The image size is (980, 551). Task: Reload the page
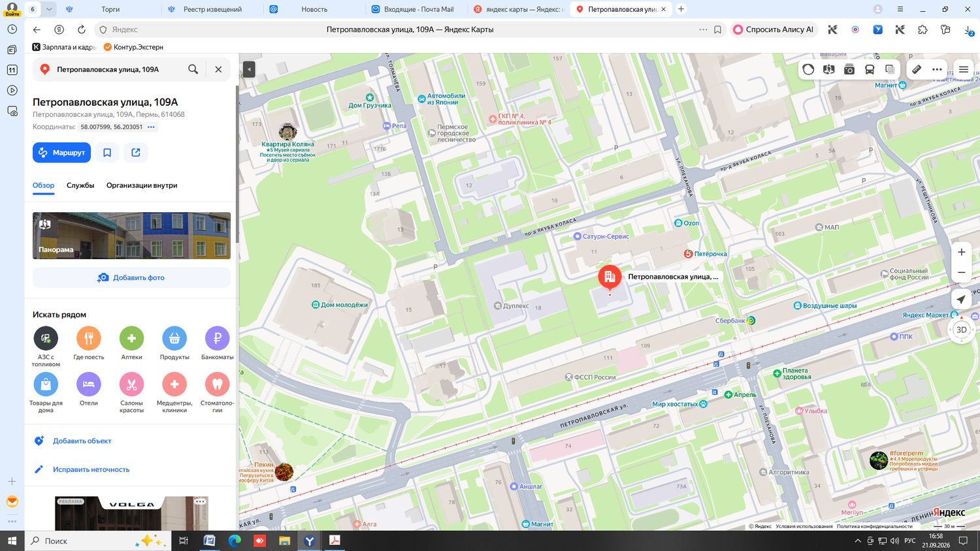(x=82, y=29)
